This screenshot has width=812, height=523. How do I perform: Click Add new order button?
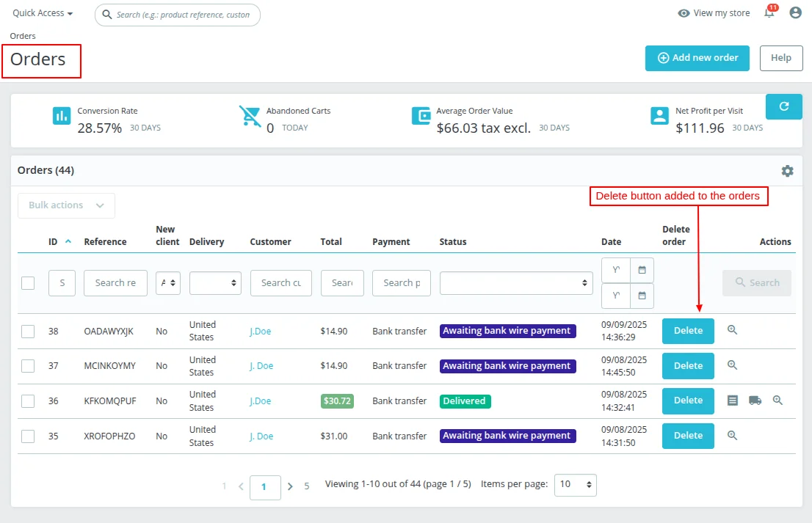(x=697, y=58)
